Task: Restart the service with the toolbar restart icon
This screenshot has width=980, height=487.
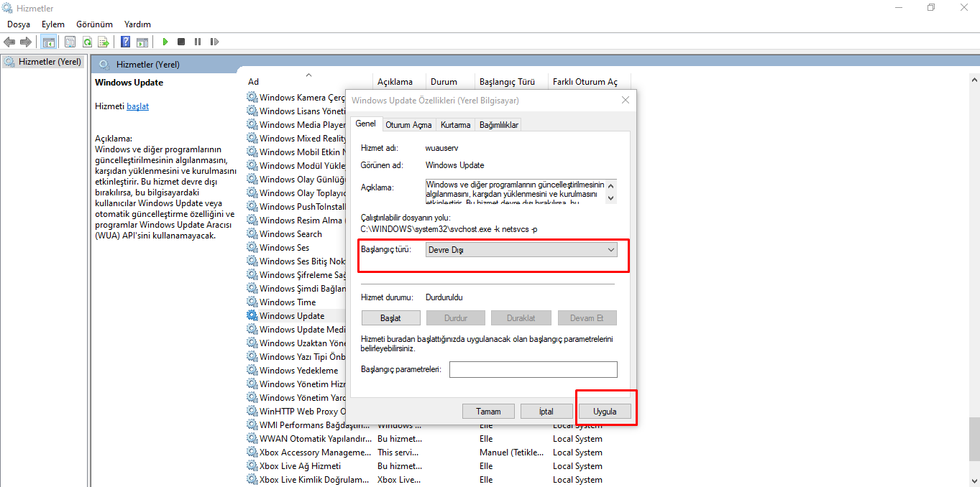Action: (214, 42)
